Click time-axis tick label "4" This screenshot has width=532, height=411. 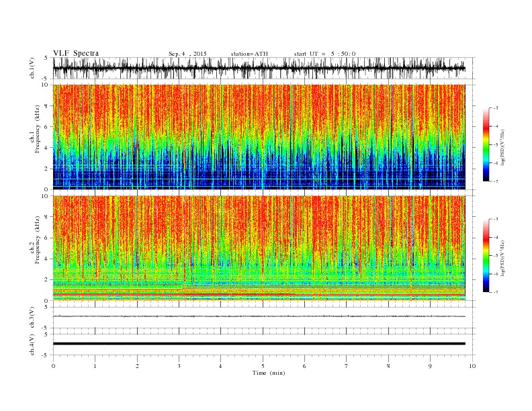(x=220, y=366)
